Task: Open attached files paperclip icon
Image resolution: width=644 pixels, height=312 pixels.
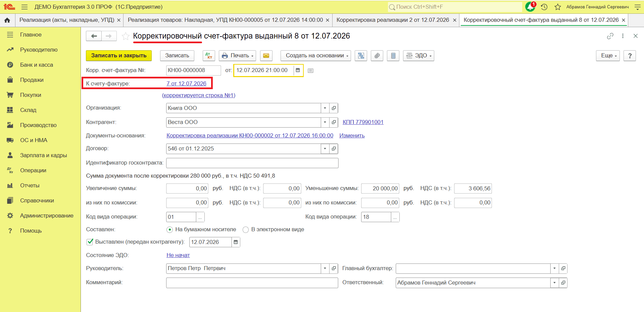Action: click(377, 56)
